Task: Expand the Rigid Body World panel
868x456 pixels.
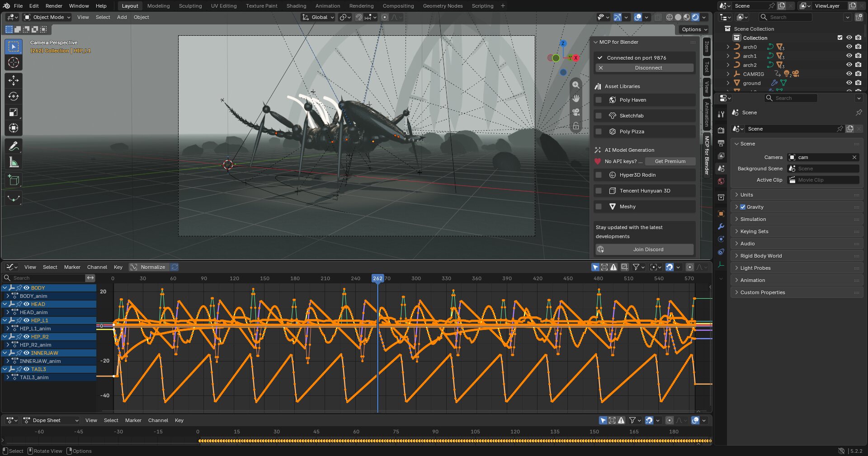Action: (797, 256)
